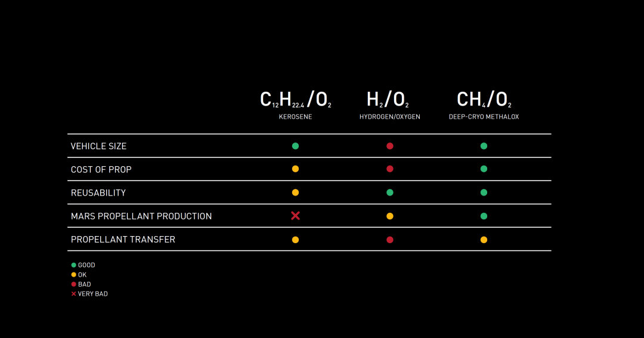Click the green GOOD legend dot

tap(74, 265)
